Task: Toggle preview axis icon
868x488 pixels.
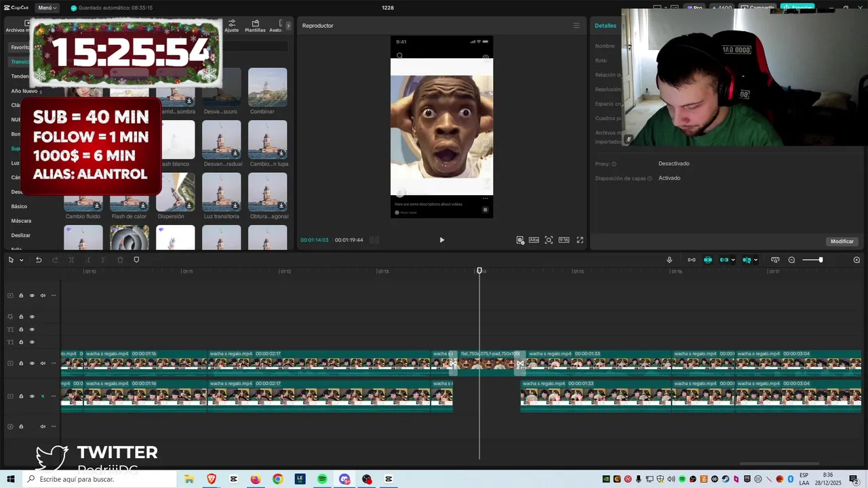Action: [x=747, y=260]
